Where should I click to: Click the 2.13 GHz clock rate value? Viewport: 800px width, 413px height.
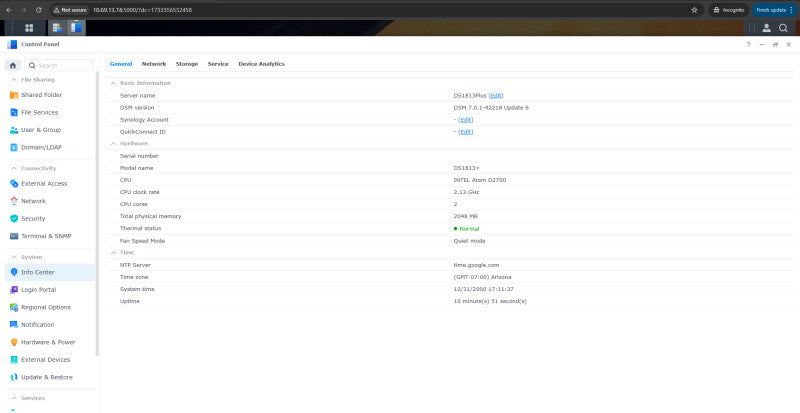(x=466, y=192)
